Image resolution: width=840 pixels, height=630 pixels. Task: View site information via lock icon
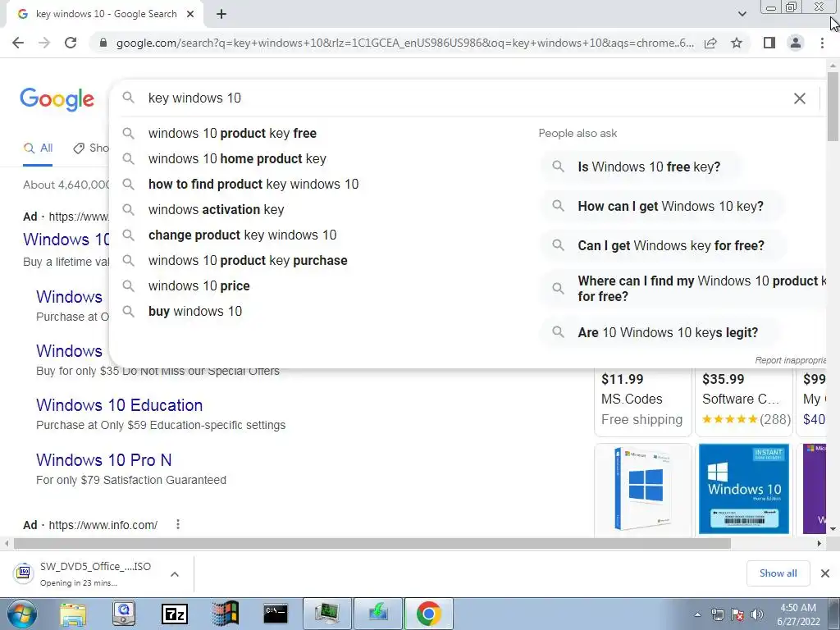(103, 43)
